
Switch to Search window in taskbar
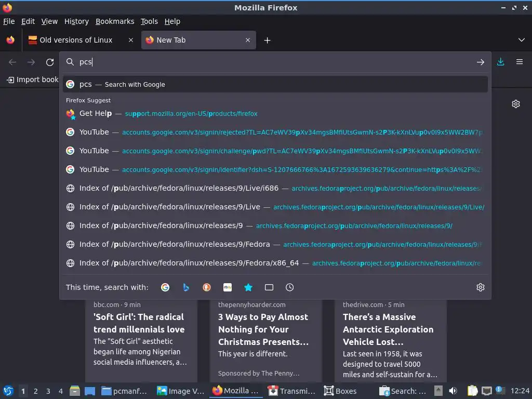pos(403,391)
